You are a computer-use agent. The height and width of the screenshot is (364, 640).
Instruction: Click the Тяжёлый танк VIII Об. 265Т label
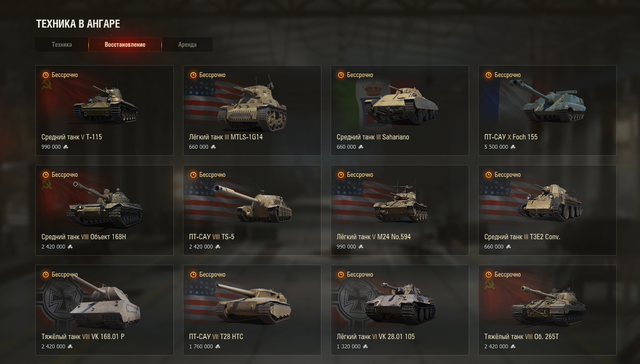(x=521, y=337)
